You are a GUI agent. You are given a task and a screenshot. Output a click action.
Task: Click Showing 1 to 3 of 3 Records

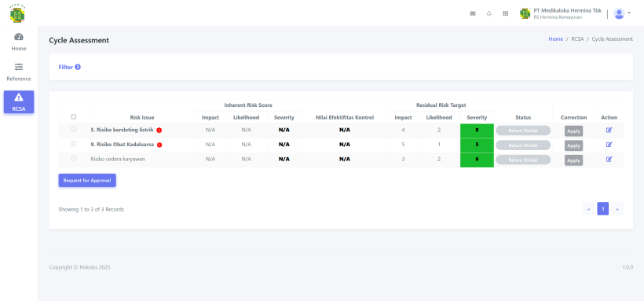click(x=91, y=209)
